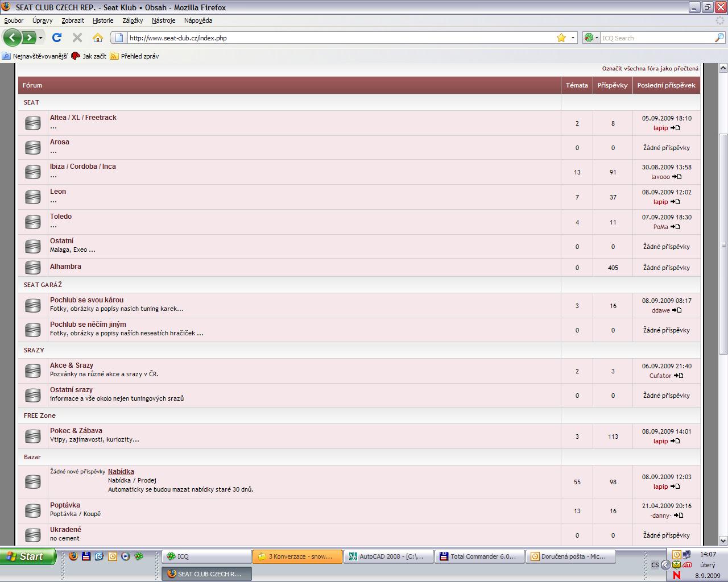Click the bookmark star in address bar
Screen dimensions: 728x582
561,38
